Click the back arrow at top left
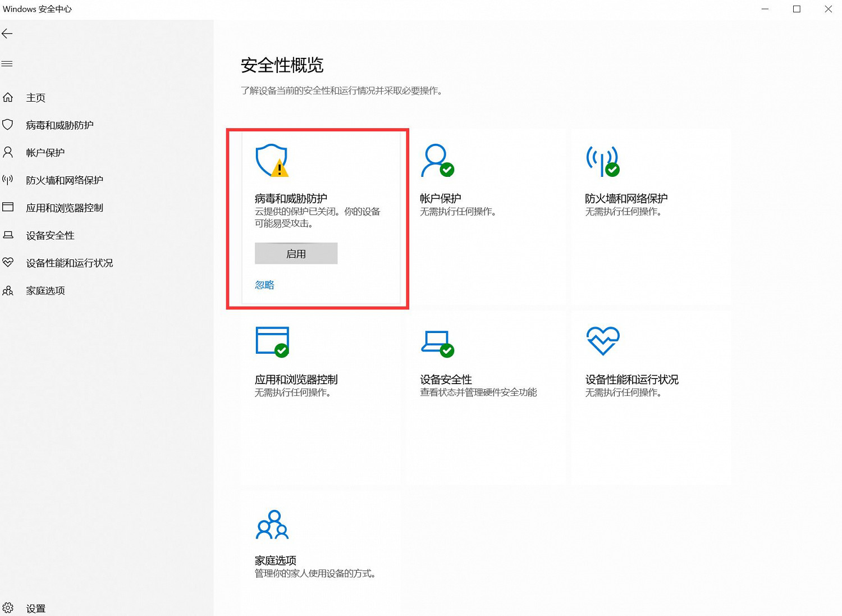The width and height of the screenshot is (842, 616). point(7,34)
